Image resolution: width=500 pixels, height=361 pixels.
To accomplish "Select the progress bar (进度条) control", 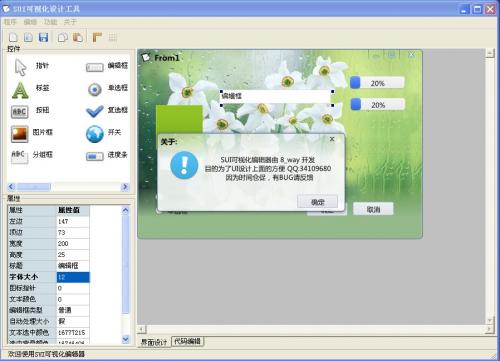I will pos(95,156).
